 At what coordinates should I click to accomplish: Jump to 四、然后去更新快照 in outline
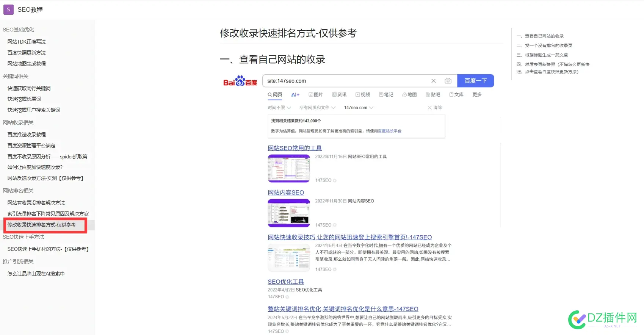(x=553, y=68)
